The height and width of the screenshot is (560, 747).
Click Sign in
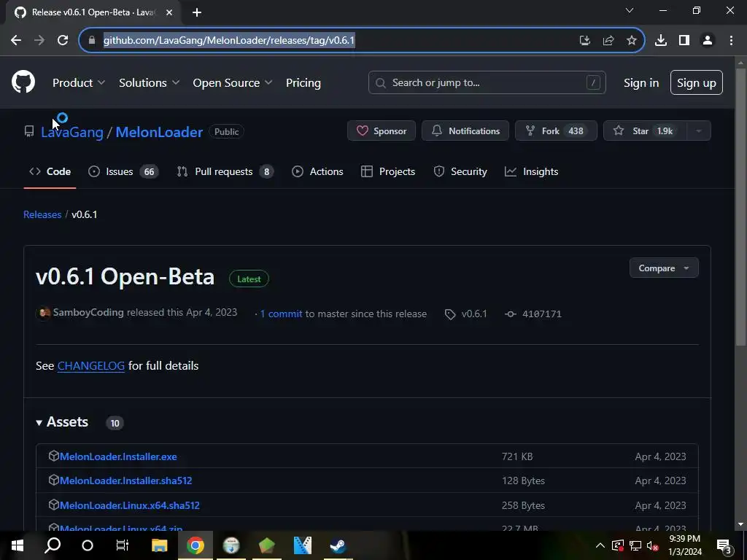641,82
